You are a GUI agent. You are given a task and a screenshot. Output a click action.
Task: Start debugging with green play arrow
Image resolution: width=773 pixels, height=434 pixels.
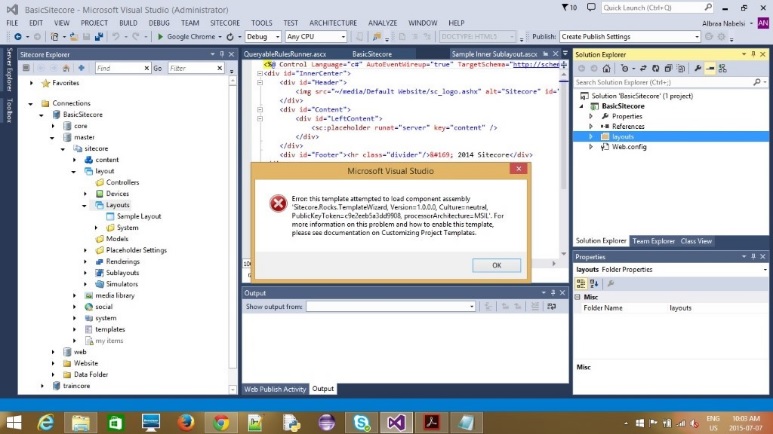coord(160,36)
